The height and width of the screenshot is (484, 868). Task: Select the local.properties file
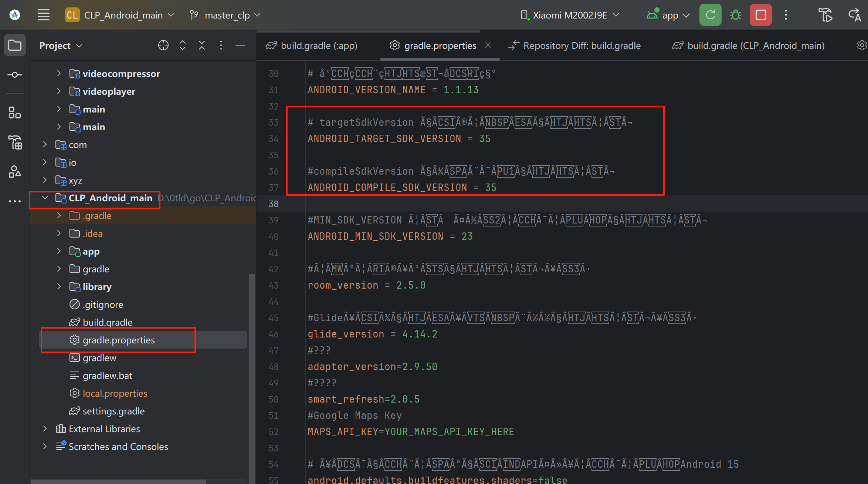[x=108, y=393]
